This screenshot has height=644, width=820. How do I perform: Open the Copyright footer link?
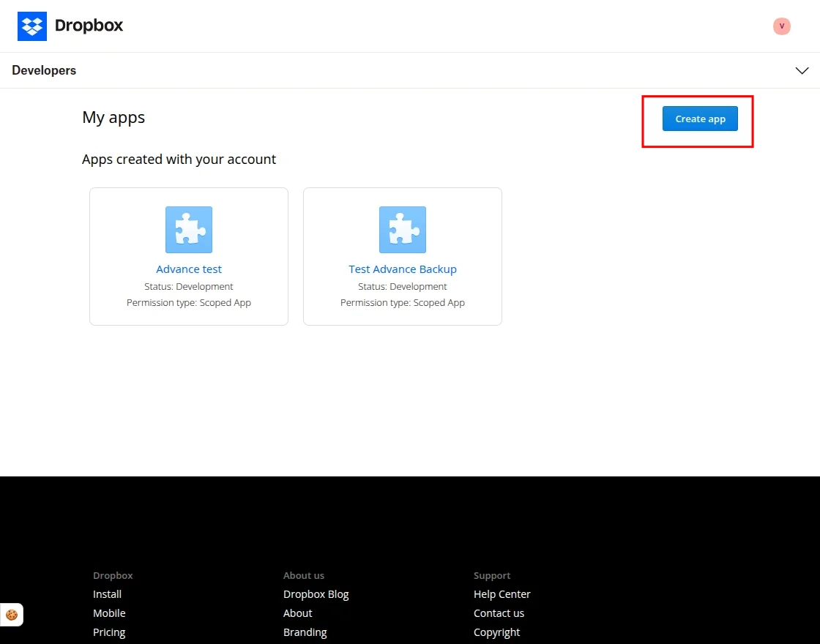click(497, 632)
